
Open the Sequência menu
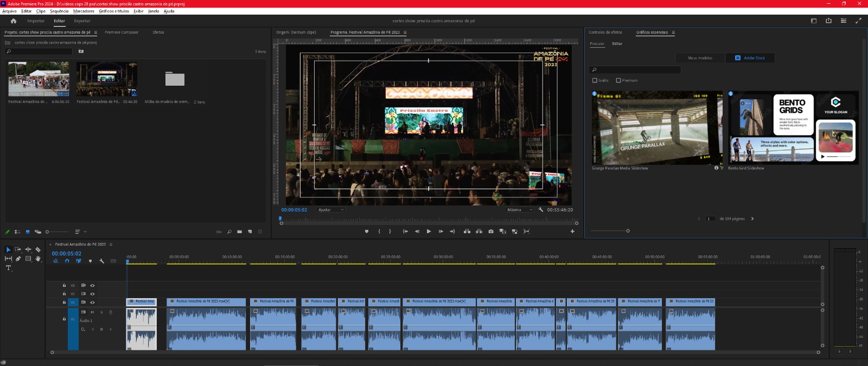pyautogui.click(x=59, y=11)
